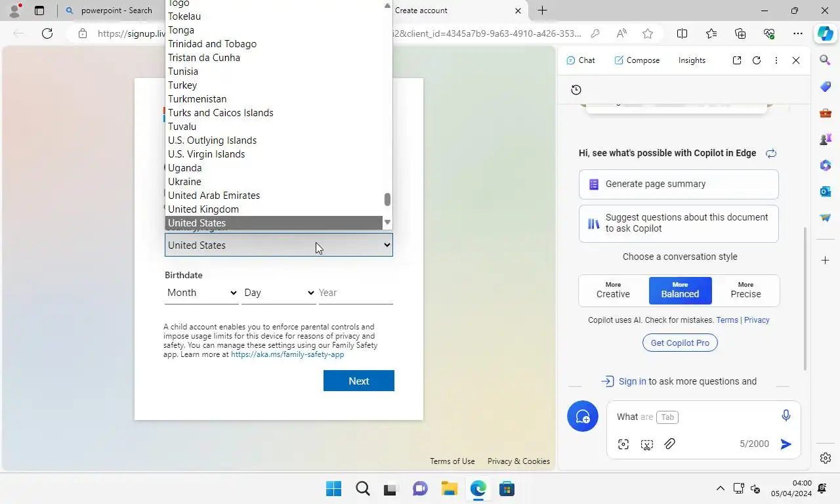Open the tab actions menu icon

pyautogui.click(x=39, y=10)
